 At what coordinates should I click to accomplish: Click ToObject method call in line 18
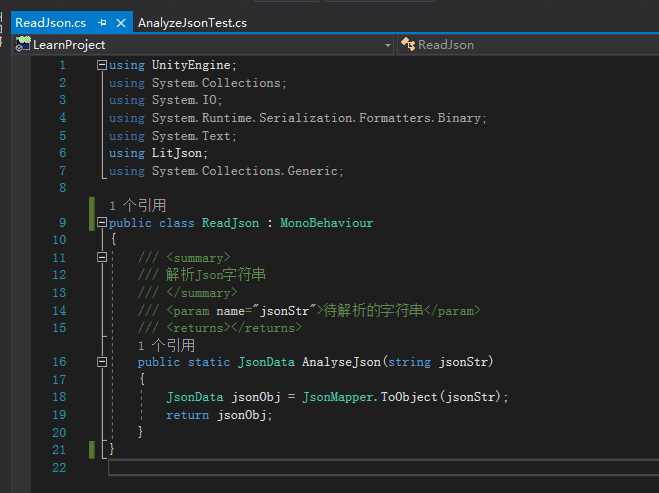point(409,397)
